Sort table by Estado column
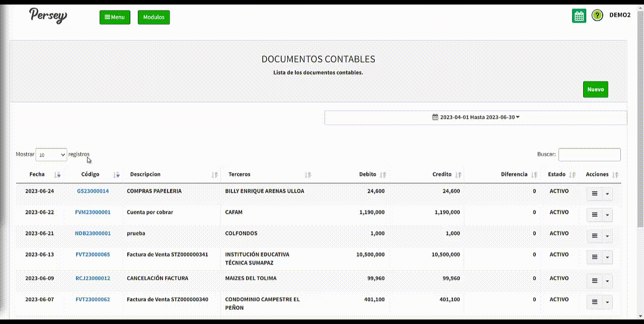Screen dimensions: 644x324 [x=557, y=175]
